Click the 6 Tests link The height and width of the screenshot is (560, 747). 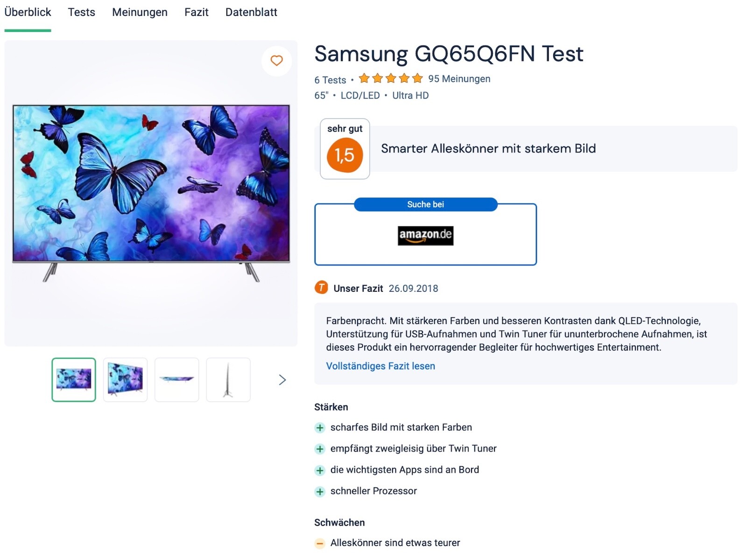(330, 80)
